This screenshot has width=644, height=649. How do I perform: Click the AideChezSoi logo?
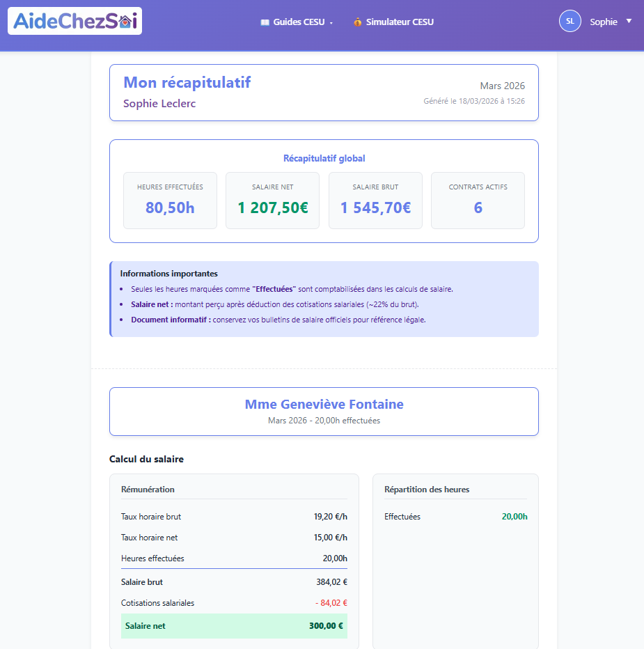(74, 22)
